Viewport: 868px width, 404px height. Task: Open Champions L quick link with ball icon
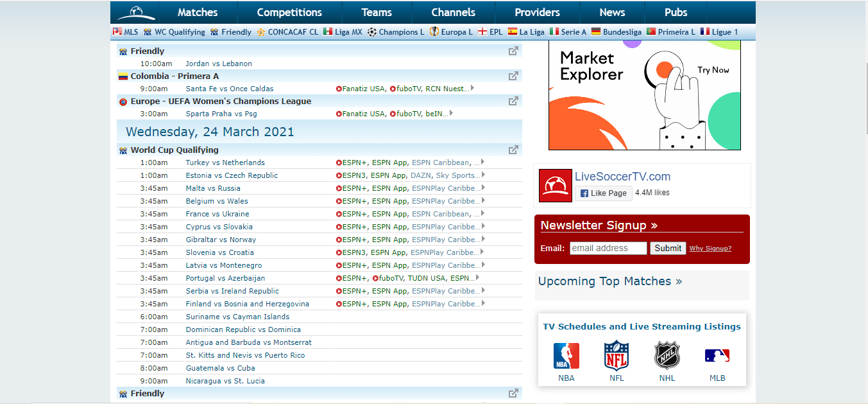[x=395, y=32]
